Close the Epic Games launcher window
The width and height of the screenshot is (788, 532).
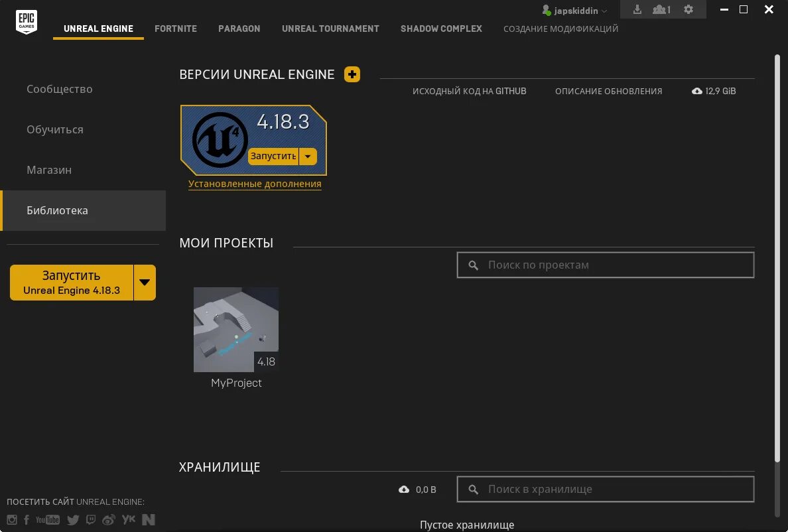point(769,9)
